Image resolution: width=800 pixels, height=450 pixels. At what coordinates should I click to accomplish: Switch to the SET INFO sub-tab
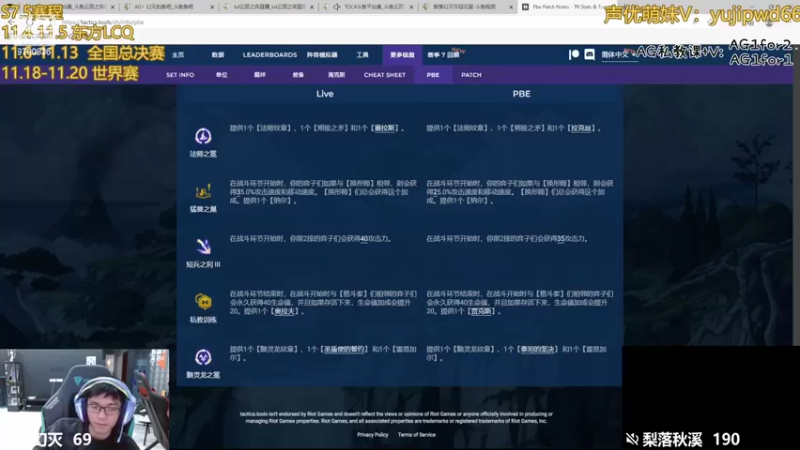tap(180, 75)
